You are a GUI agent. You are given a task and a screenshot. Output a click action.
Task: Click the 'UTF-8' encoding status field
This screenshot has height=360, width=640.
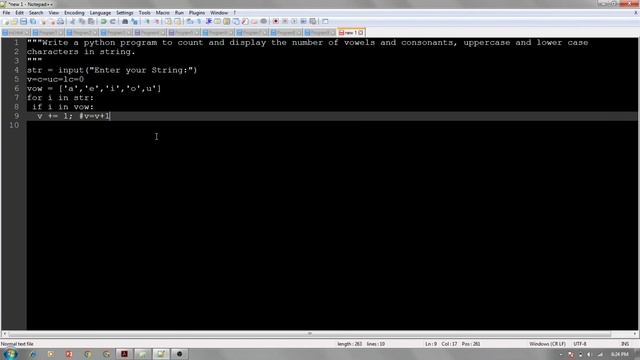tap(580, 344)
